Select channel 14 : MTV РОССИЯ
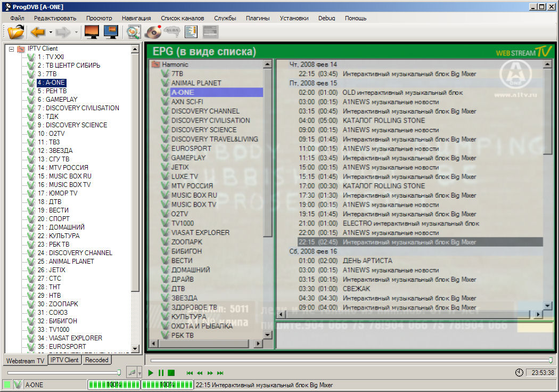Image resolution: width=559 pixels, height=392 pixels. coord(63,168)
